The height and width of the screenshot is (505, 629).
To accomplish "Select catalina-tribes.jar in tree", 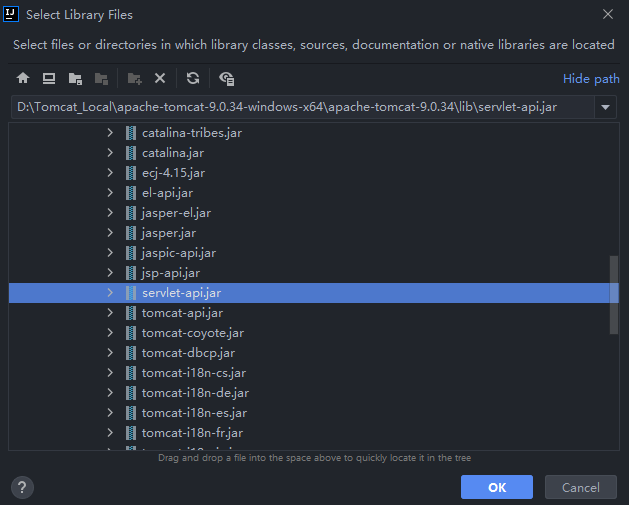I will click(192, 133).
